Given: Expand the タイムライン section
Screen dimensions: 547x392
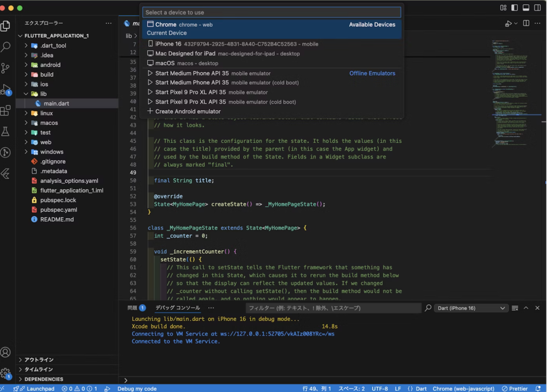Looking at the screenshot, I should coord(67,369).
